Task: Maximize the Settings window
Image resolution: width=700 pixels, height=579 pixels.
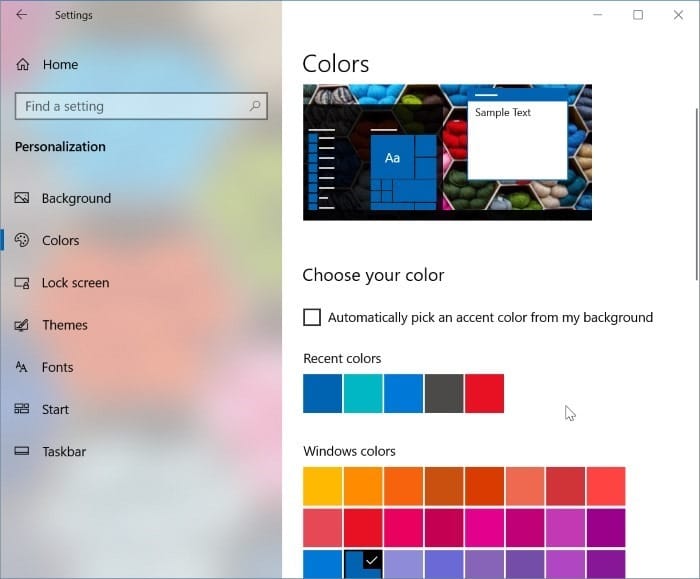Action: [x=638, y=15]
